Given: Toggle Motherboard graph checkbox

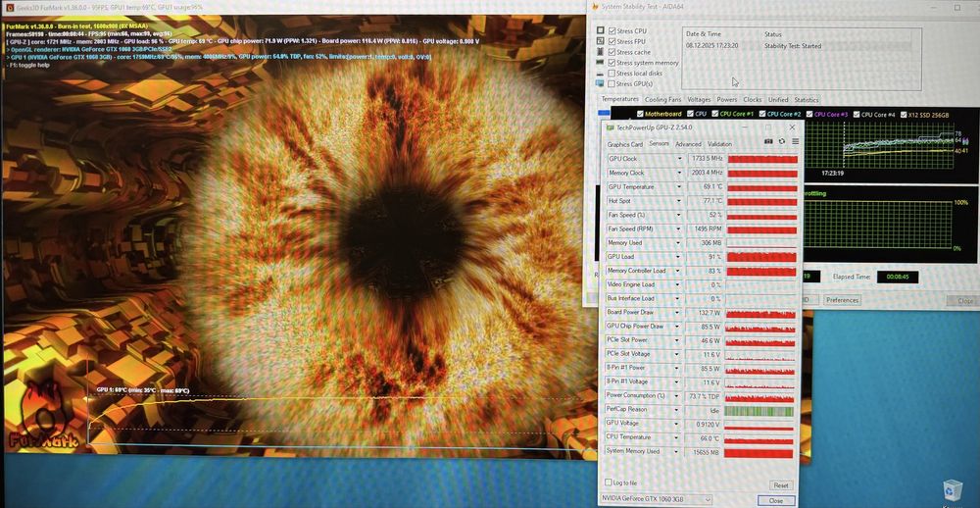Looking at the screenshot, I should coord(639,114).
